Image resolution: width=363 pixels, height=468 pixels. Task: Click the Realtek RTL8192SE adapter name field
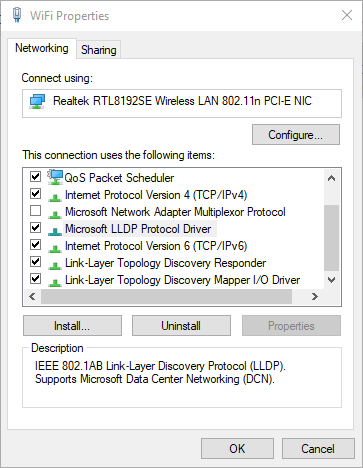182,103
